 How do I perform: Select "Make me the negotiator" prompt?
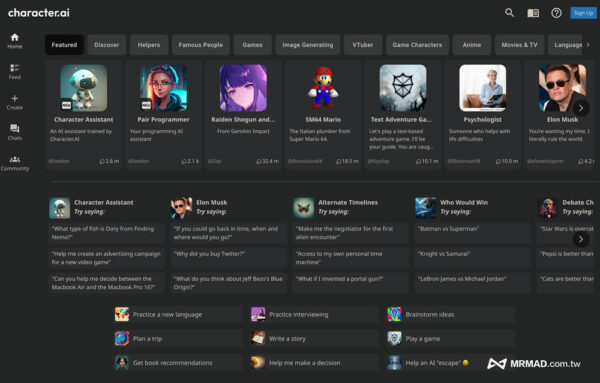point(351,233)
